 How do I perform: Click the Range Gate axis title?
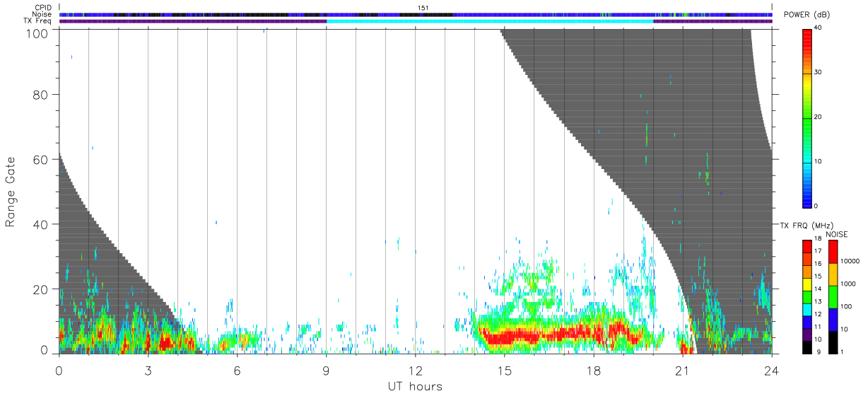coord(11,192)
